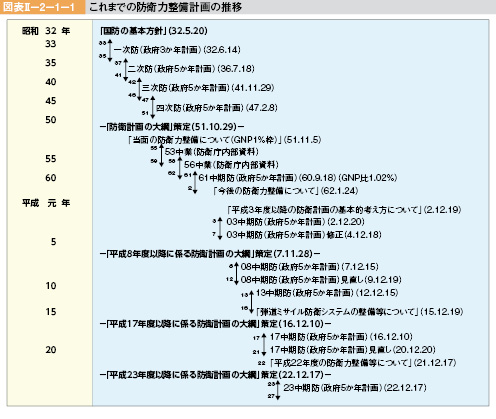The image size is (496, 419).
Task: Click 56中業(防衛庁内部資料) entry
Action: click(231, 165)
